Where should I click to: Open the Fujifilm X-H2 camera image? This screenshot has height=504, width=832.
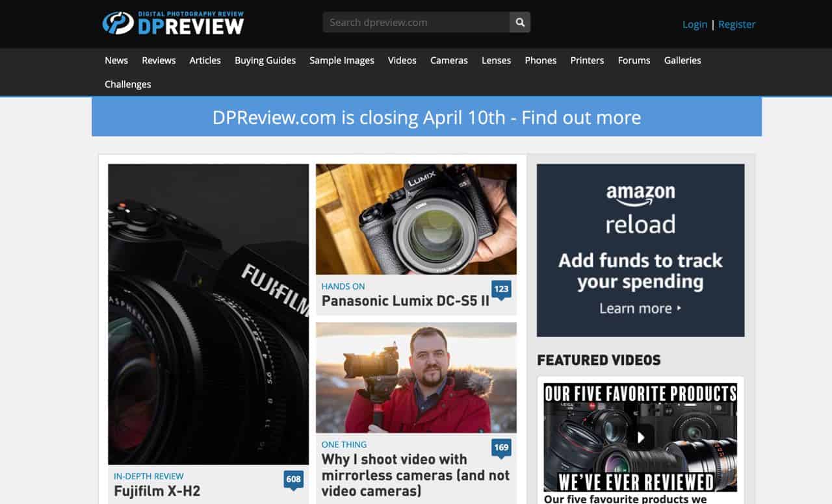(208, 313)
